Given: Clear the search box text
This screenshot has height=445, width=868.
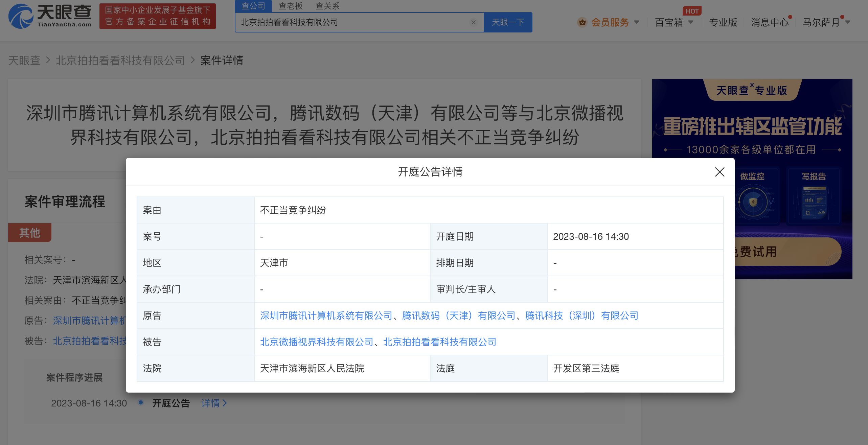Looking at the screenshot, I should coord(473,22).
